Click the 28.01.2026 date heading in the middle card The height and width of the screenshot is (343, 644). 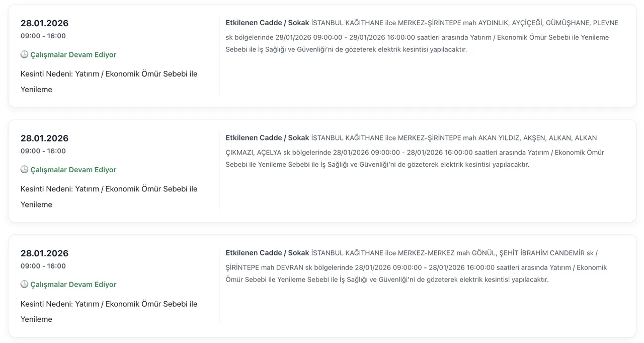tap(44, 139)
